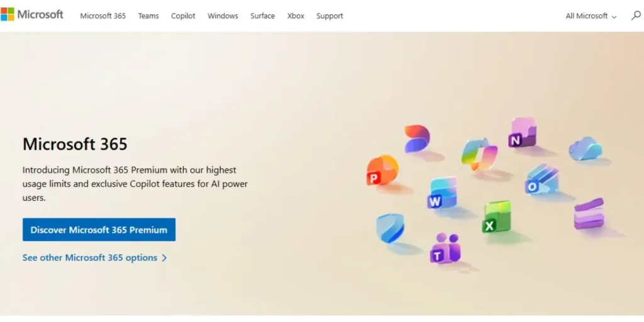The height and width of the screenshot is (322, 644).
Task: Click the OneDrive cloud icon
Action: 586,148
